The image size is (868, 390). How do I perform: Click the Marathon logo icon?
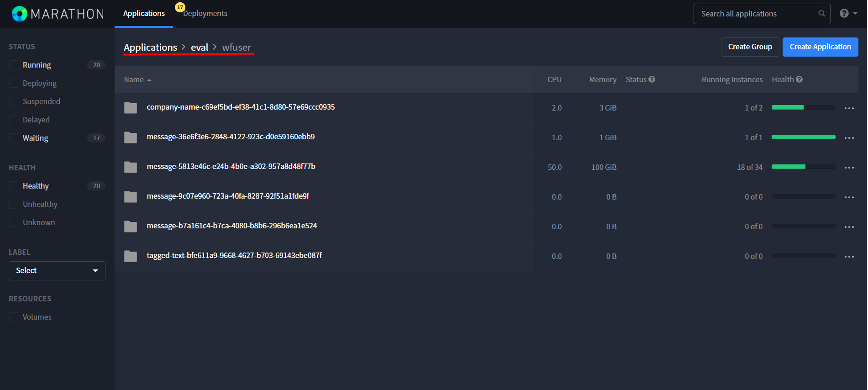pyautogui.click(x=20, y=14)
